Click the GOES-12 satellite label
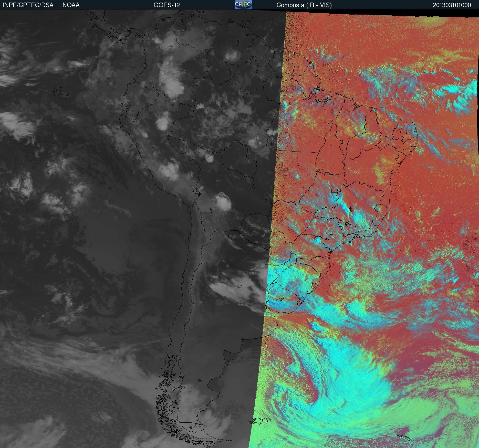Viewport: 479px width, 448px height. (166, 5)
